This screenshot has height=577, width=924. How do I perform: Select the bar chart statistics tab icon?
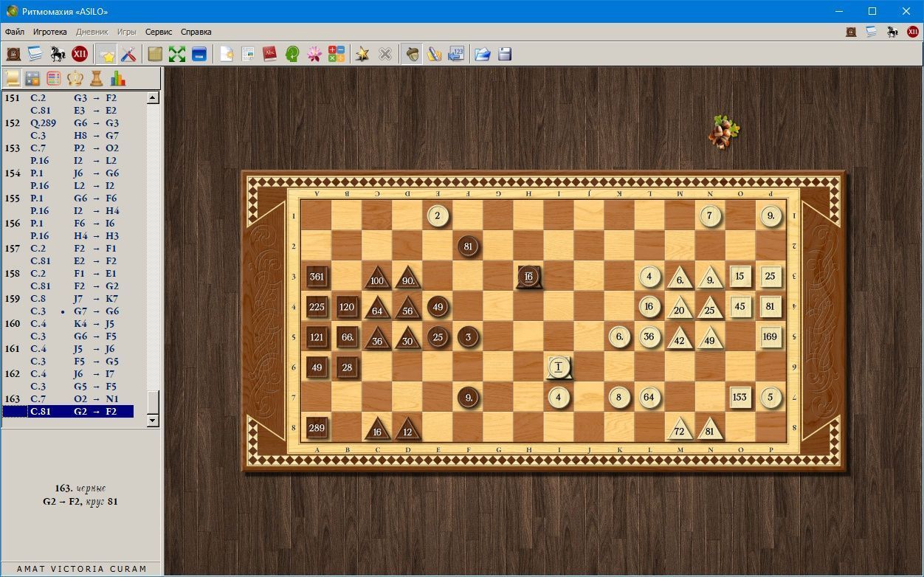[x=118, y=78]
